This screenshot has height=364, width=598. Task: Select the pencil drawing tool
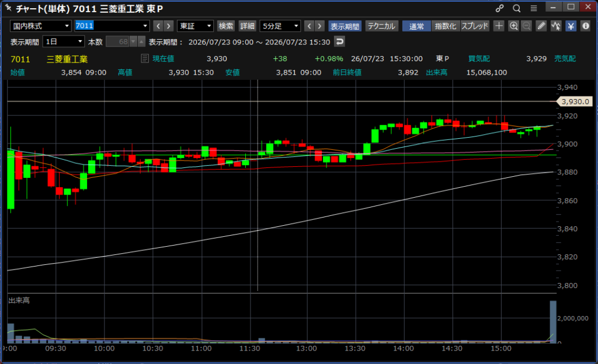[541, 26]
